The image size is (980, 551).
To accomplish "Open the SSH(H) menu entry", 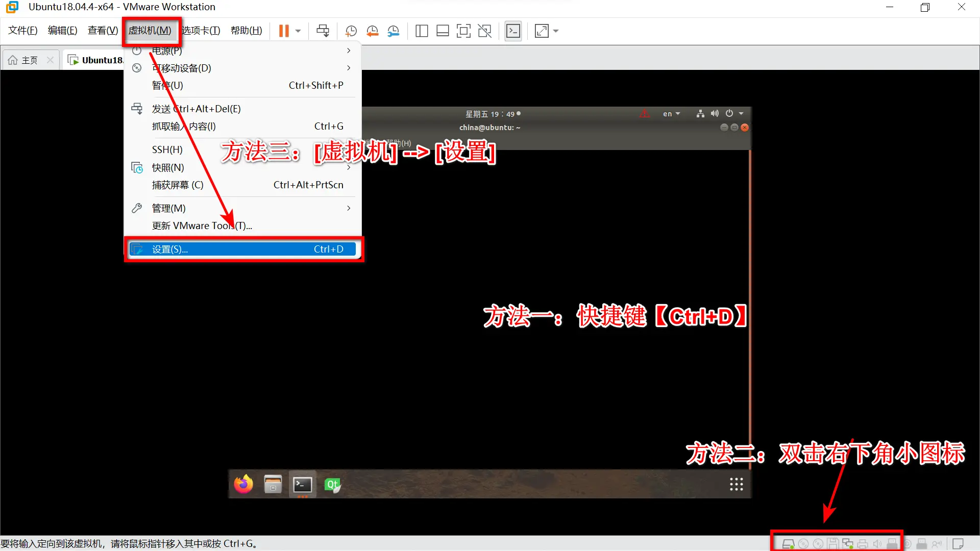I will 242,149.
